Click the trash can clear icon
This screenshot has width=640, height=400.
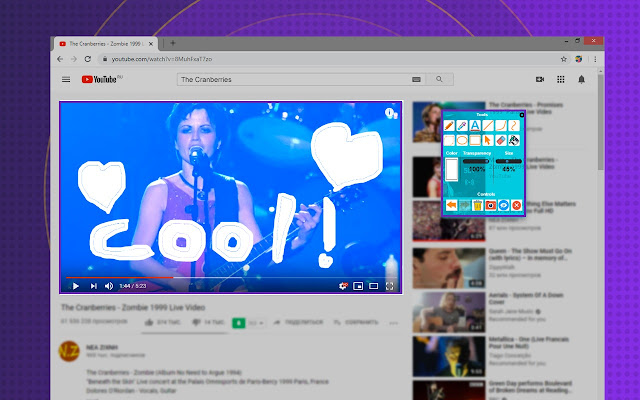tap(478, 205)
